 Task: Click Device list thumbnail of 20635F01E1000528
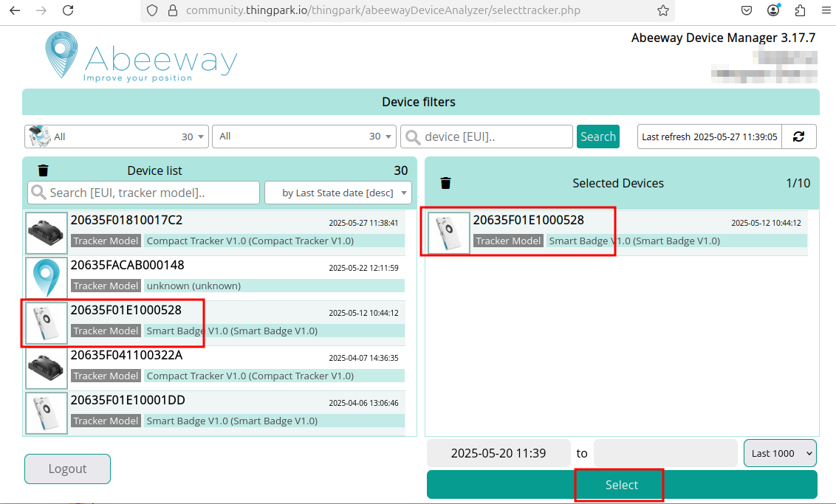pos(47,323)
